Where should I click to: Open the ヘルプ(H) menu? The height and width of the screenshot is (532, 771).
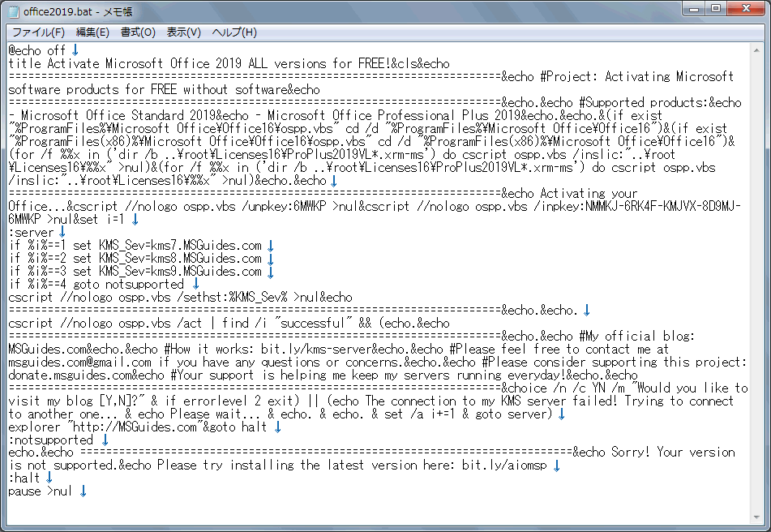(234, 32)
